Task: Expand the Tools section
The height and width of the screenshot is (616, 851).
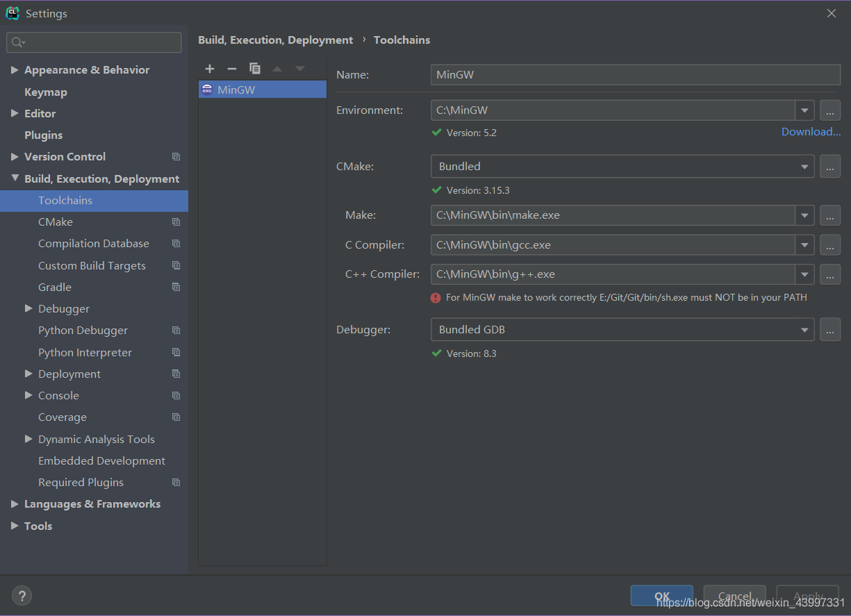Action: (x=15, y=526)
